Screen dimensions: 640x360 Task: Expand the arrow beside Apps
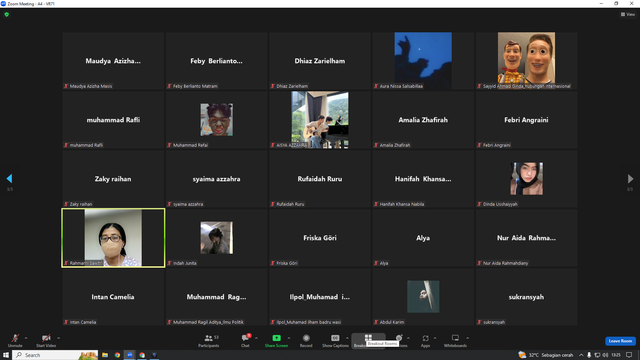[435, 338]
